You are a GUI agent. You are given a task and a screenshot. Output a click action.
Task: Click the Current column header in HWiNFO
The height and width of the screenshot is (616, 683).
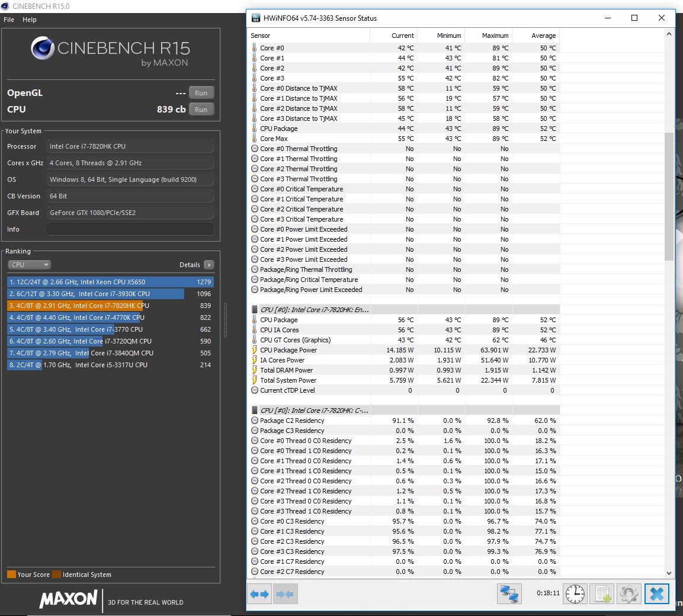[x=394, y=36]
